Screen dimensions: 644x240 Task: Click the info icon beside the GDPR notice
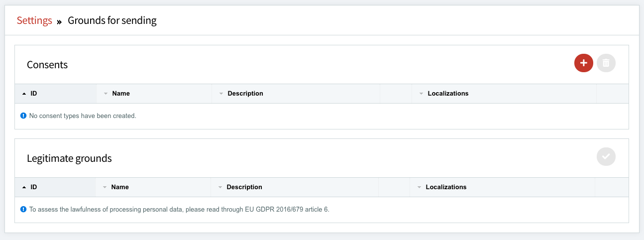[23, 210]
